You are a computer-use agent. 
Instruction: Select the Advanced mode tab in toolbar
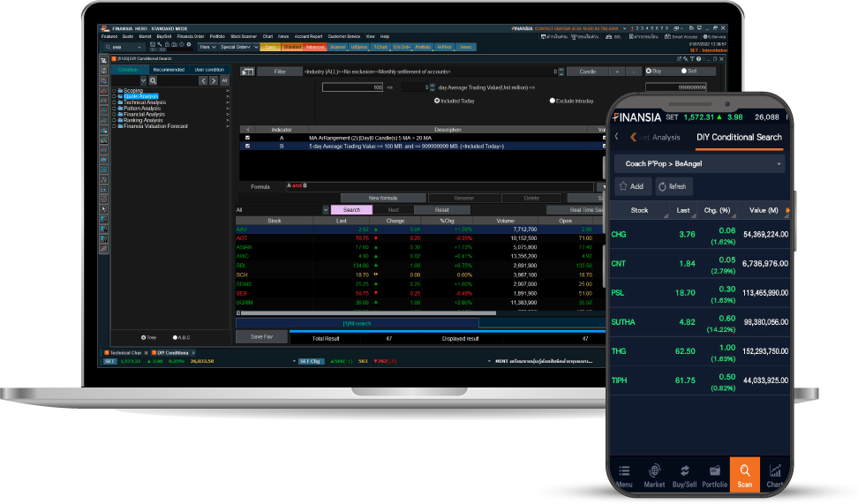point(315,47)
